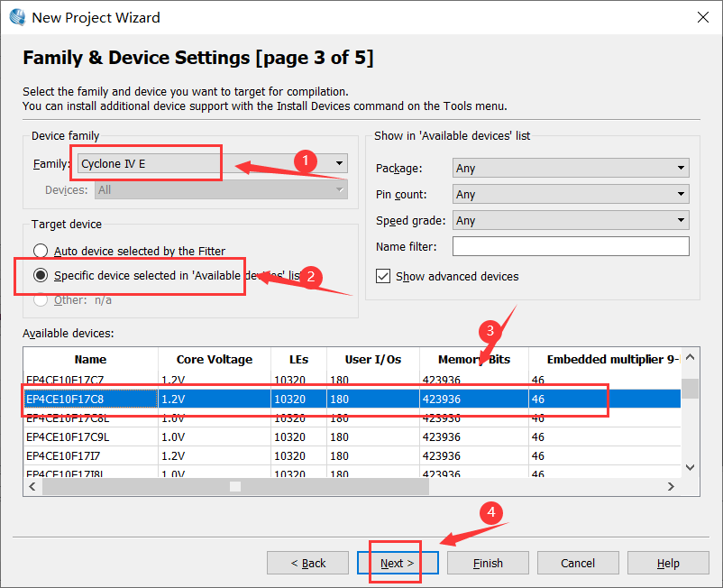Screen dimensions: 723x588
Task: Click the up arrow of vertical scrollbar
Action: coord(691,357)
